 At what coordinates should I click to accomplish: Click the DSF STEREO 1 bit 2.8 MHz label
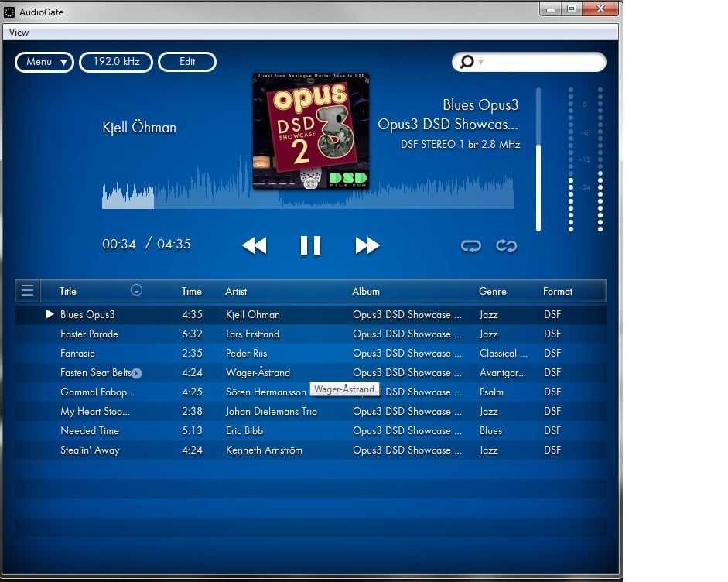460,145
